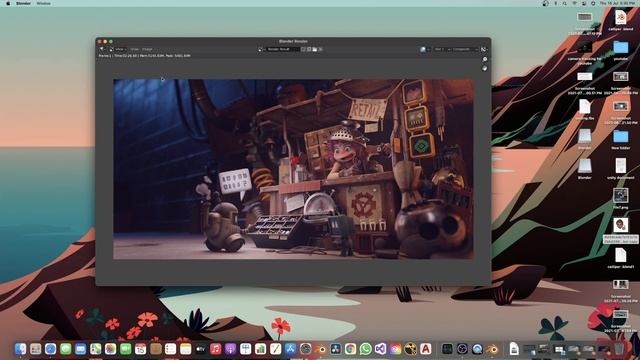
Task: Open Photos from the Dock
Action: 111,349
